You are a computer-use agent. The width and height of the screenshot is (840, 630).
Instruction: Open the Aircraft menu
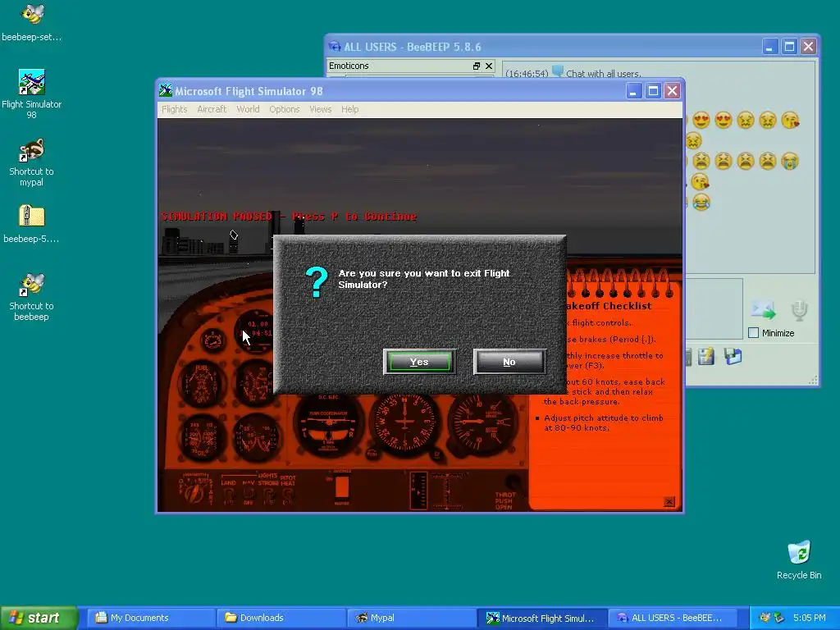coord(212,109)
